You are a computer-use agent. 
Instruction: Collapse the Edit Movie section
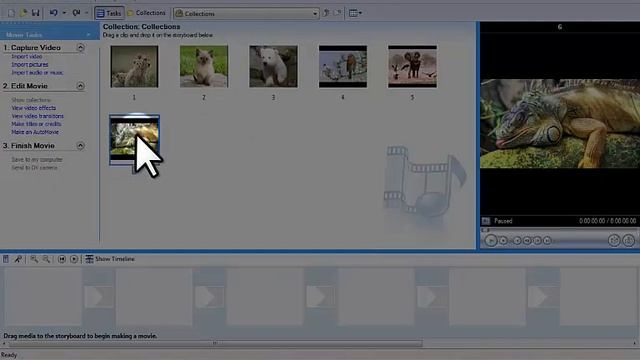pyautogui.click(x=80, y=86)
